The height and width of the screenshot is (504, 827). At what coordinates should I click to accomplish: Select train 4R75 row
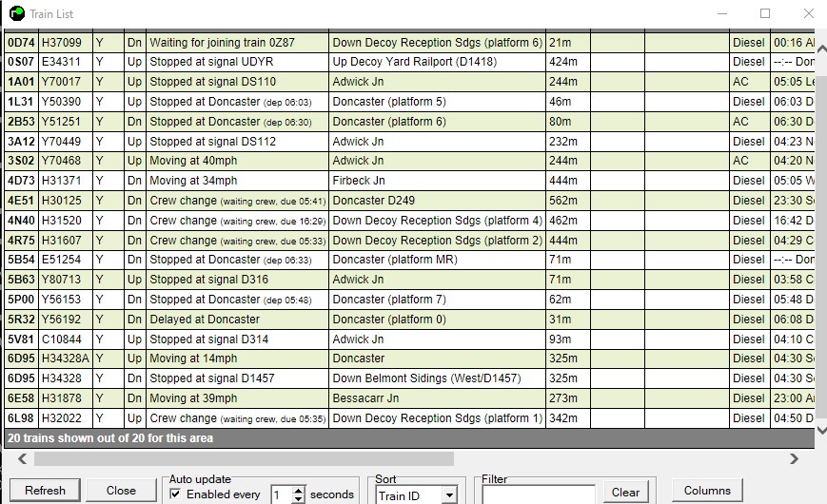tap(409, 240)
